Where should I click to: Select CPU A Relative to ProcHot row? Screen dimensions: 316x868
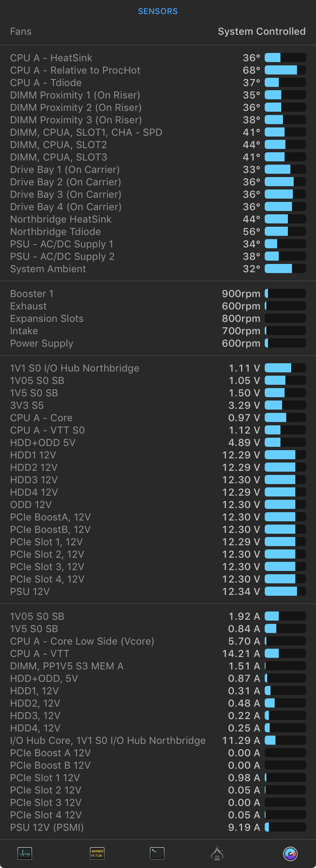click(75, 70)
